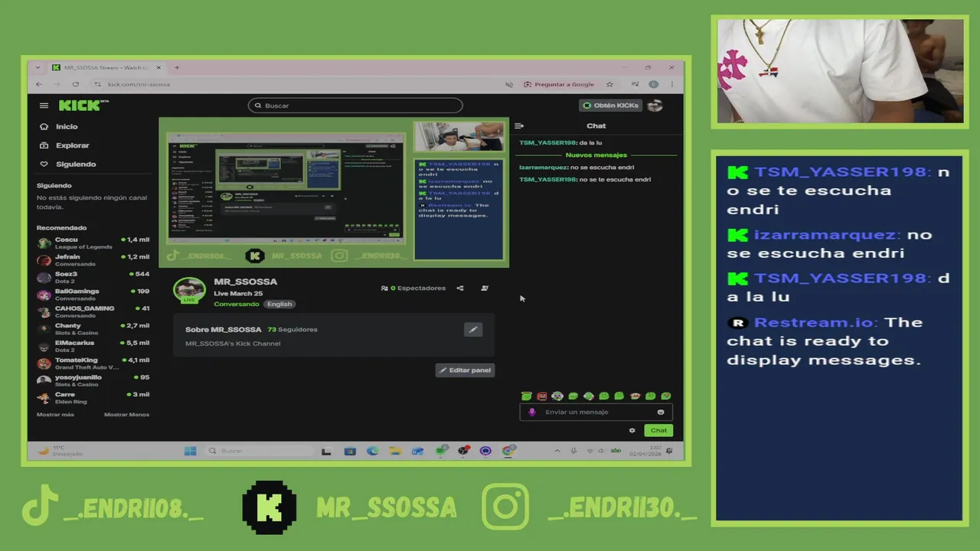
Task: Open File Explorer from the taskbar
Action: pos(395,452)
